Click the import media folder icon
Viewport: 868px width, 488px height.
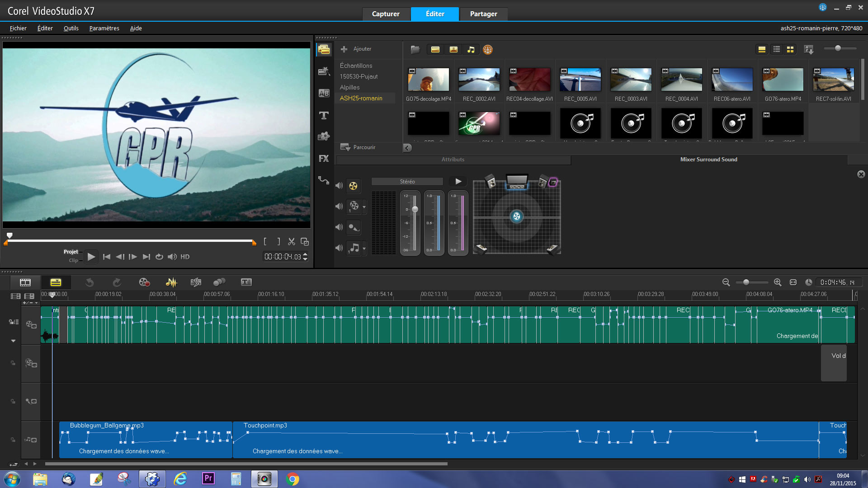pyautogui.click(x=415, y=49)
